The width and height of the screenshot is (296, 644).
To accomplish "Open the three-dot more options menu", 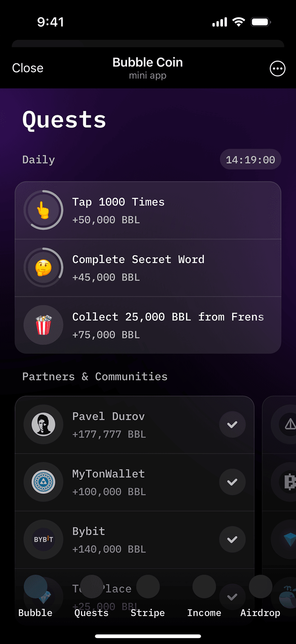I will [x=278, y=69].
